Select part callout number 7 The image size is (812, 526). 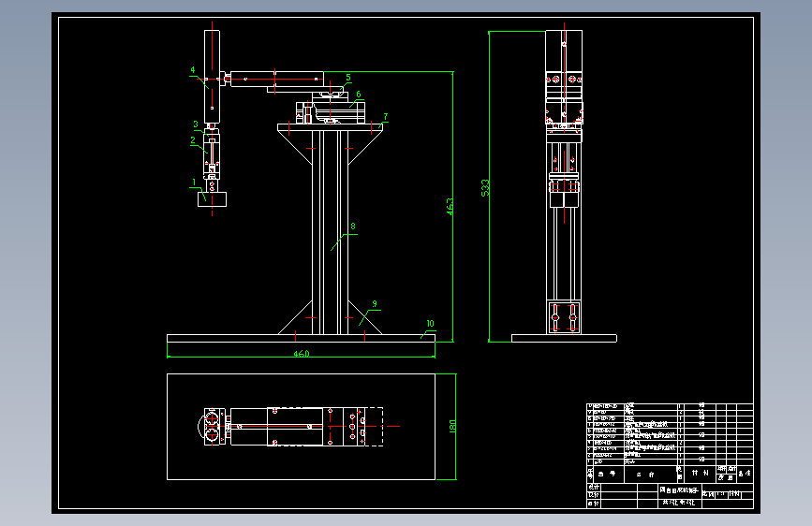tap(385, 117)
